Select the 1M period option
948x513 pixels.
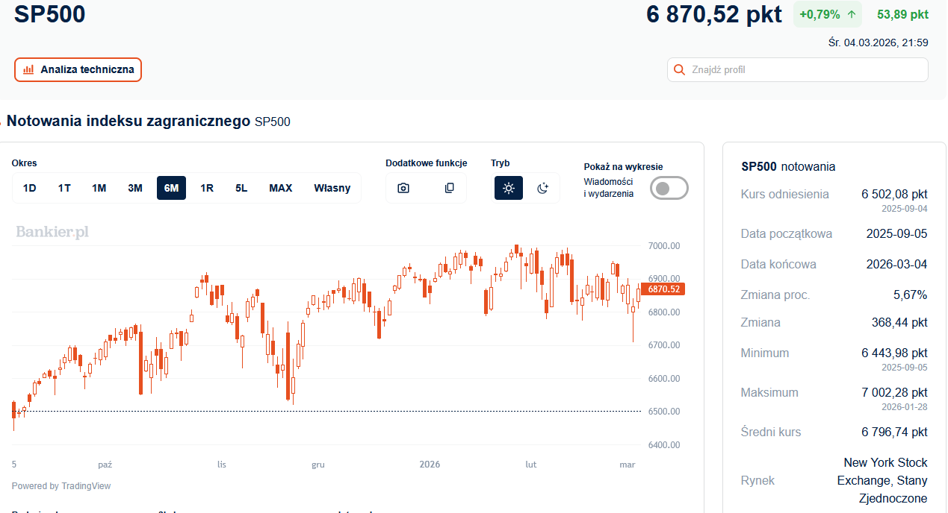click(99, 188)
